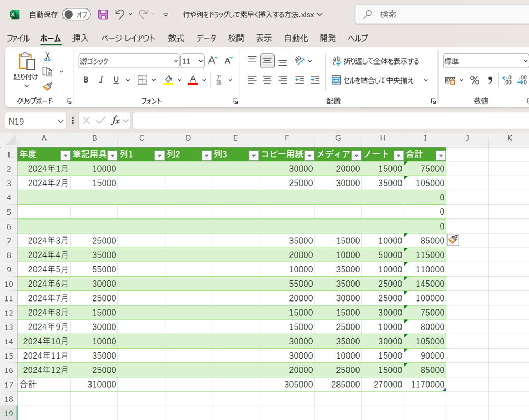The width and height of the screenshot is (529, 420).
Task: Open the 年度 column filter dropdown
Action: (65, 155)
